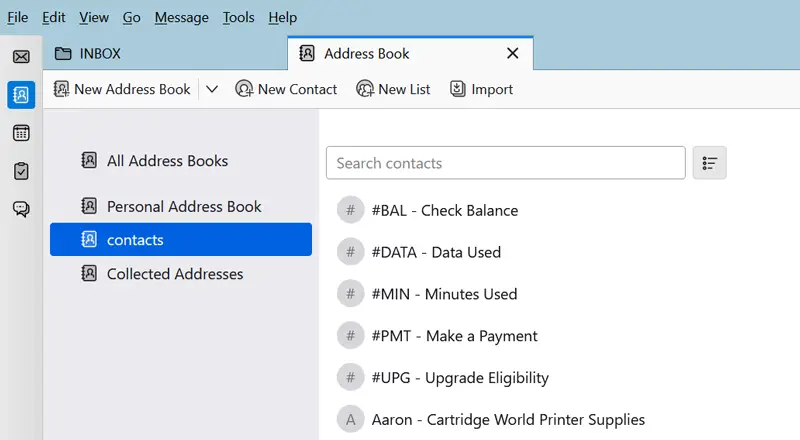Click the New Contact toolbar button
800x440 pixels.
click(x=286, y=89)
